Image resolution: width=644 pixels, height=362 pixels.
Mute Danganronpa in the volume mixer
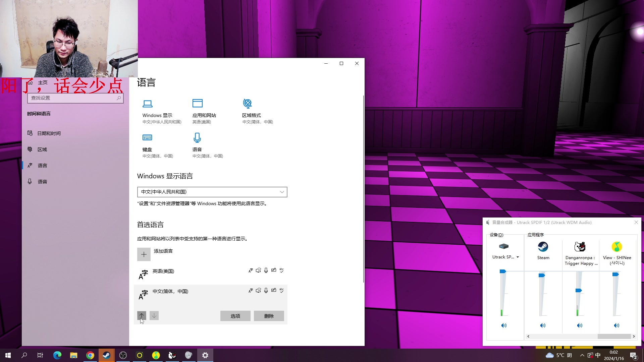579,325
